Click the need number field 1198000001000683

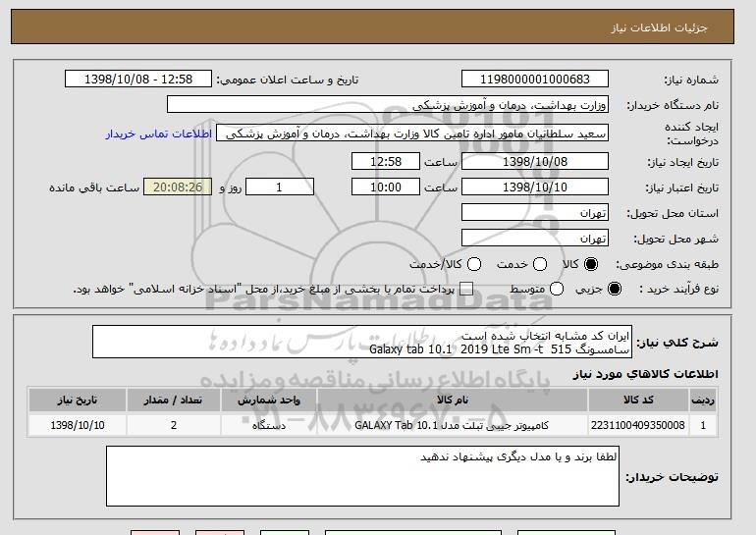[535, 80]
